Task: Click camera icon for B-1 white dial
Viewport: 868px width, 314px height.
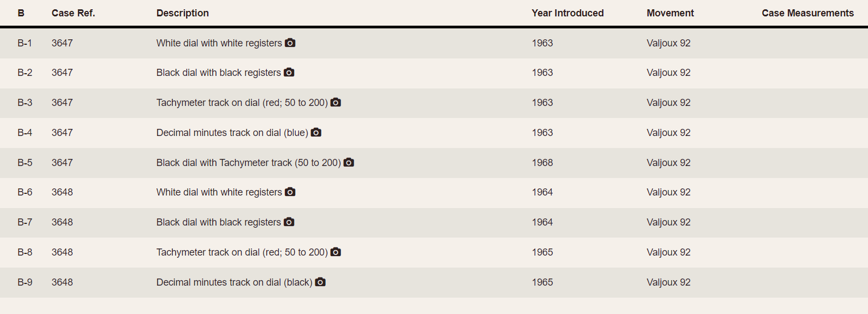Action: 290,43
